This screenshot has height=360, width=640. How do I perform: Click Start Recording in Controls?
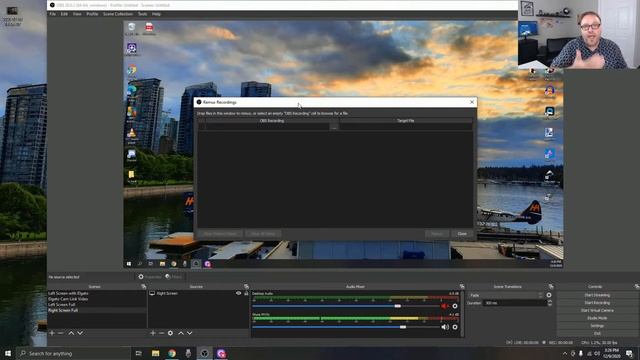(x=597, y=302)
